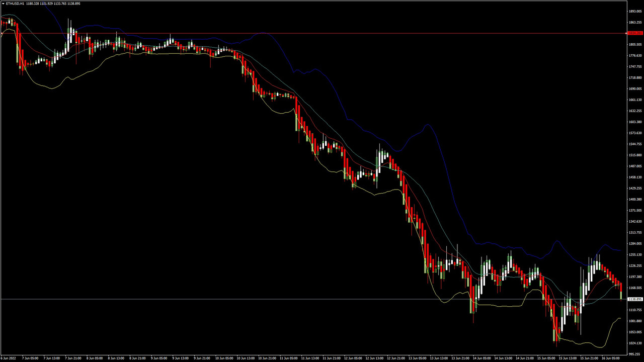Viewport: 644px width, 362px height.
Task: Click the 1110.755 price axis label
Action: pyautogui.click(x=635, y=310)
